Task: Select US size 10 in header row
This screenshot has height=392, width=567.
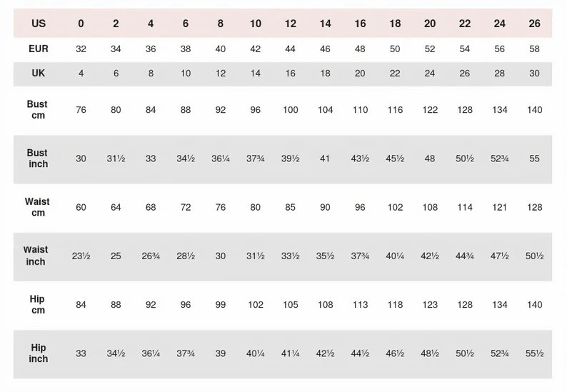Action: [x=256, y=24]
